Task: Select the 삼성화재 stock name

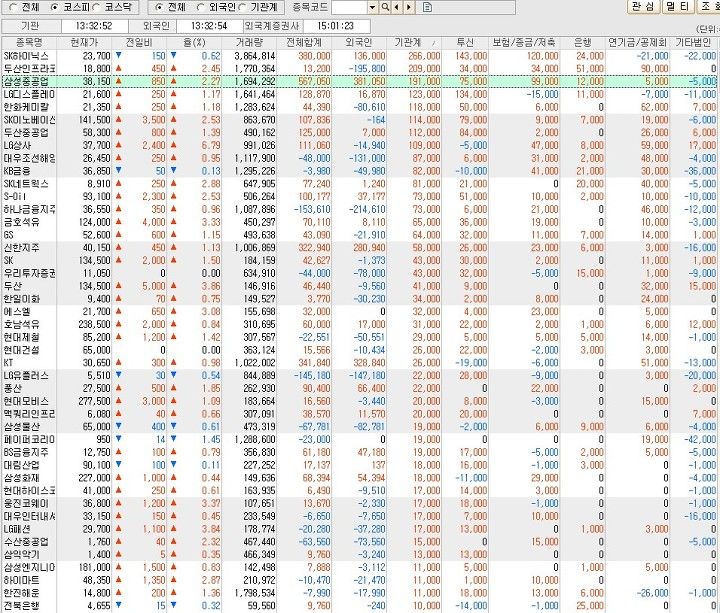Action: (21, 479)
